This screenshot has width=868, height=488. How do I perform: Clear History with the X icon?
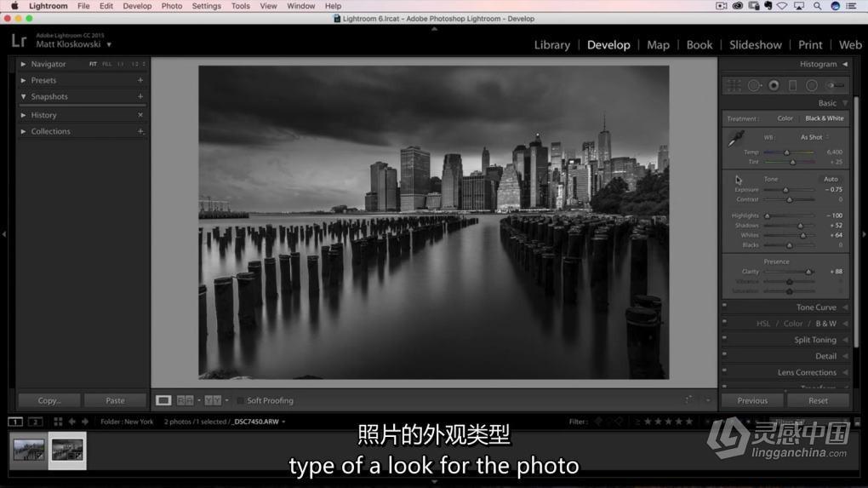pos(140,115)
